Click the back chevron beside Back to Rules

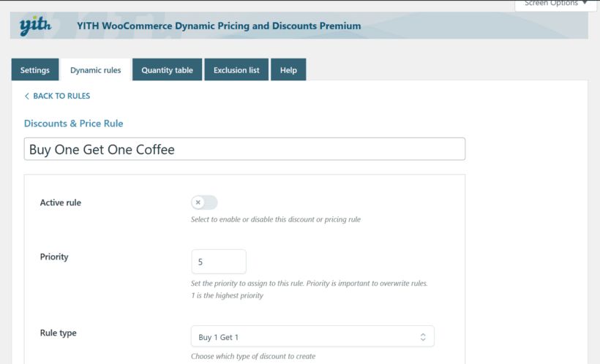(27, 96)
